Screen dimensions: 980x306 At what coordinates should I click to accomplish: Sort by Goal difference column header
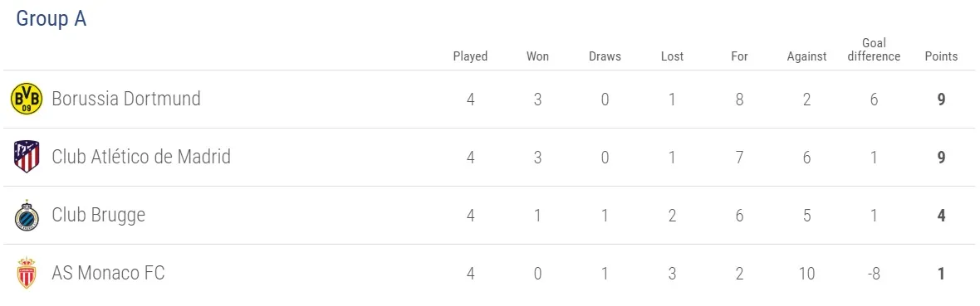click(874, 50)
